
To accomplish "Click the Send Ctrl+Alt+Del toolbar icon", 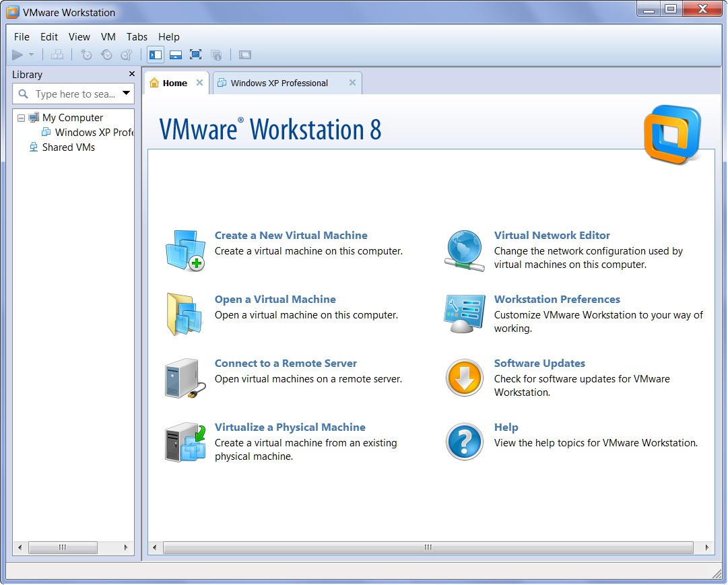I will click(57, 55).
